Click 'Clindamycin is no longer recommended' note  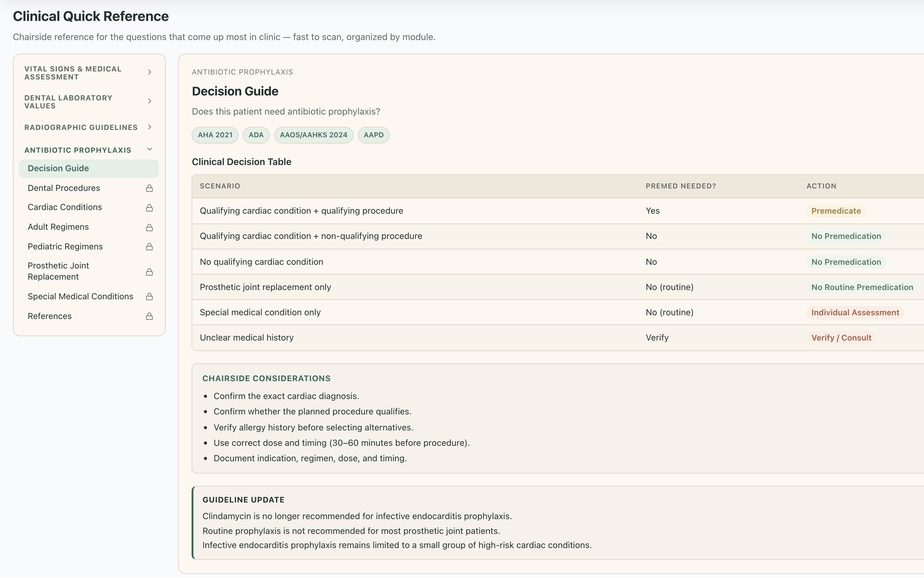coord(357,516)
